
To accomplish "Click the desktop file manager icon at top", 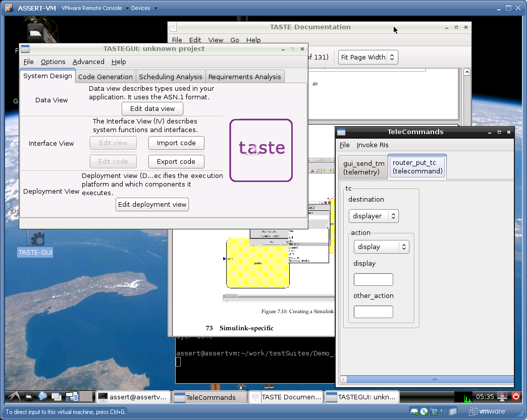I will [35, 33].
